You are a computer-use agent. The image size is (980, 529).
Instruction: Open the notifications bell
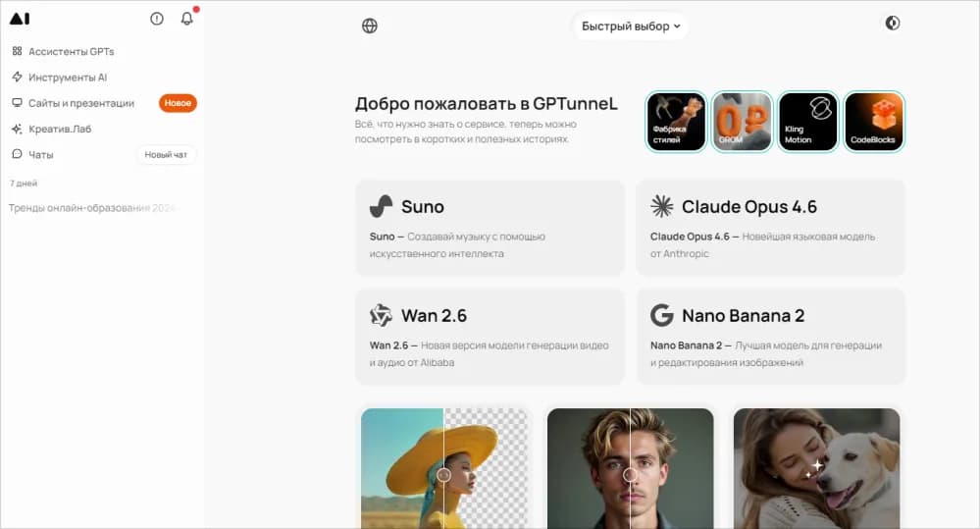(x=186, y=19)
